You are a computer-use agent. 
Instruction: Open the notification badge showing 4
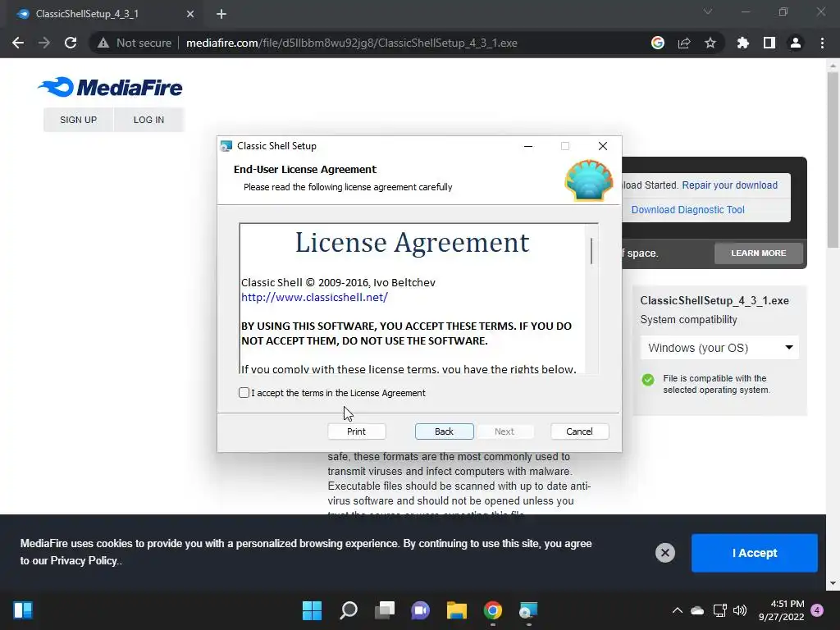coord(818,610)
